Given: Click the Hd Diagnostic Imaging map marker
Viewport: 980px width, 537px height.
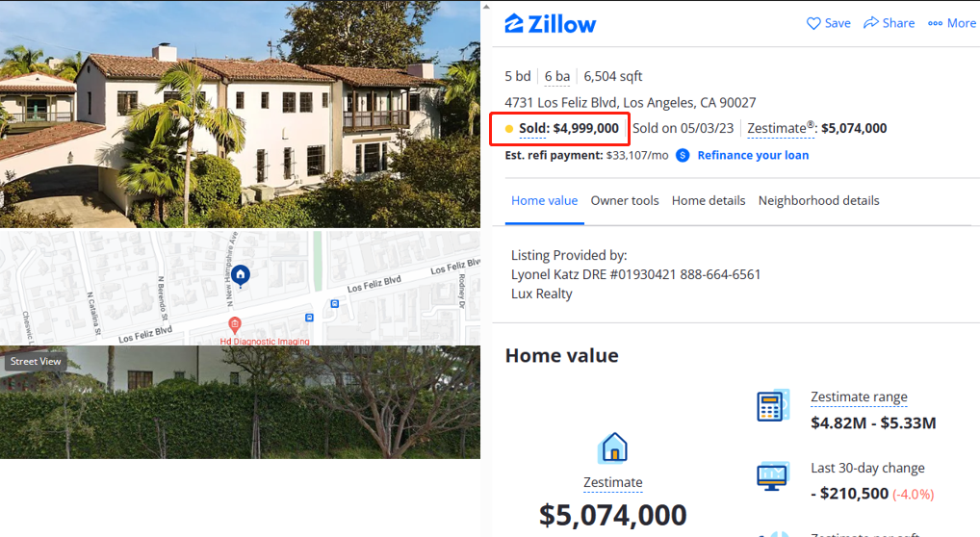Looking at the screenshot, I should pyautogui.click(x=233, y=324).
